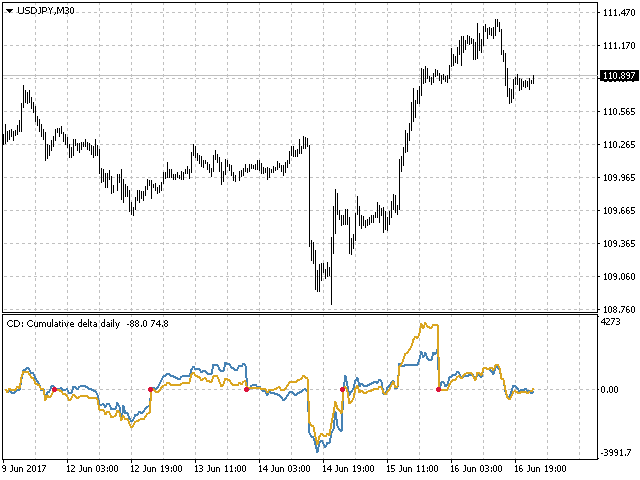Click the -3991.7 indicator scale minimum
This screenshot has height=480, width=640.
pos(616,452)
